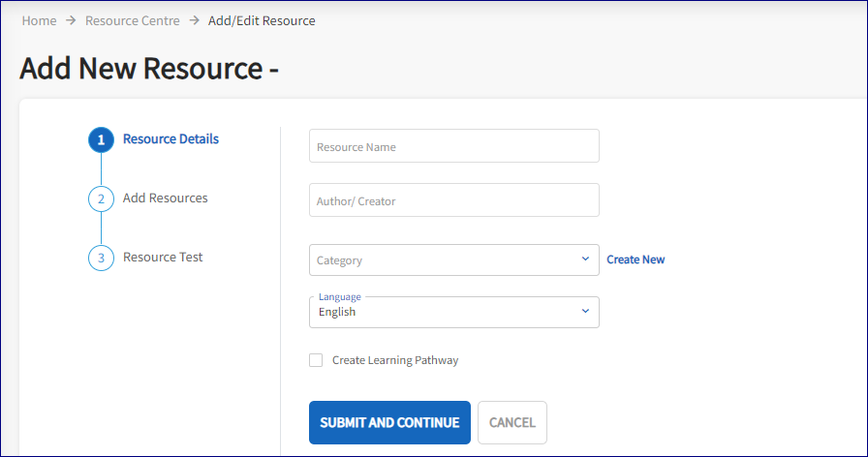This screenshot has width=868, height=457.
Task: Click the Add New Resource heading
Action: [x=149, y=69]
